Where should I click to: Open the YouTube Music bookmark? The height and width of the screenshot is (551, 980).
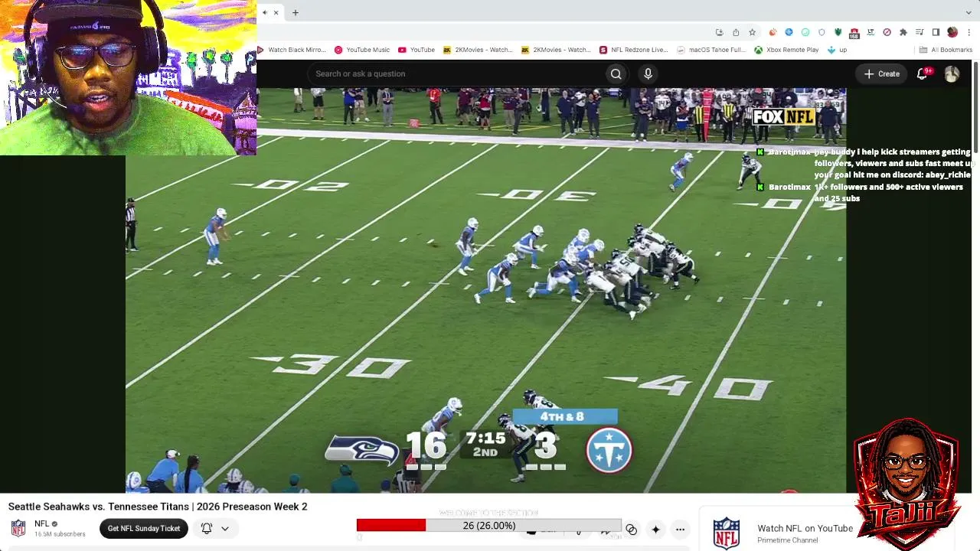(362, 50)
